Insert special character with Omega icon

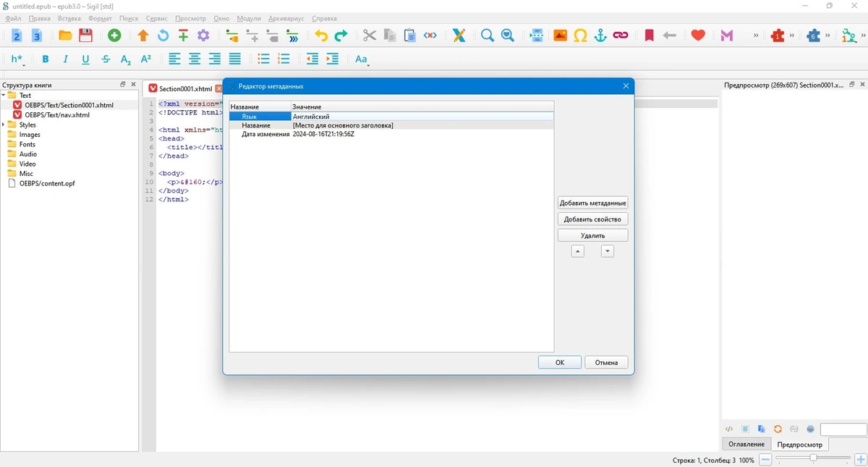point(580,35)
